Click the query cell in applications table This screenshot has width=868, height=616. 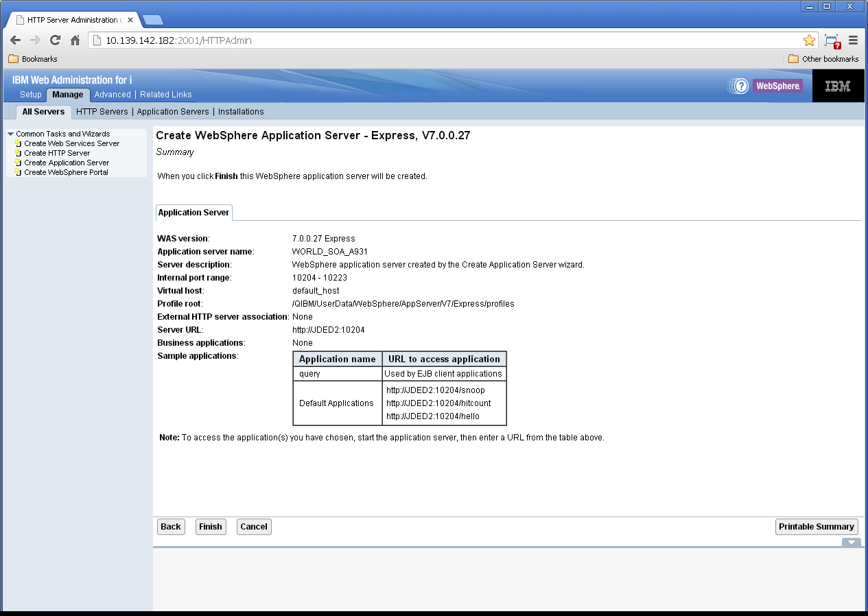(338, 374)
